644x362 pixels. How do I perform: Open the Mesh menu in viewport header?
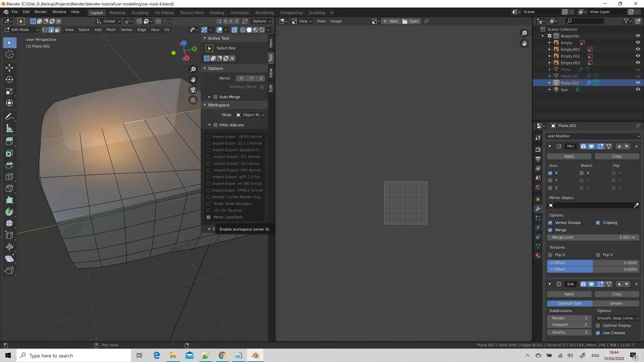[111, 30]
